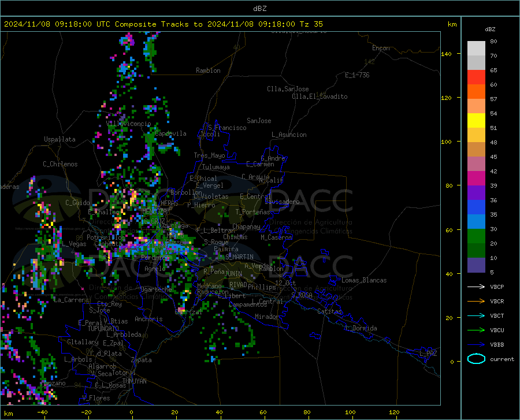Click the E_1-736 map label
The image size is (520, 420).
tap(357, 75)
